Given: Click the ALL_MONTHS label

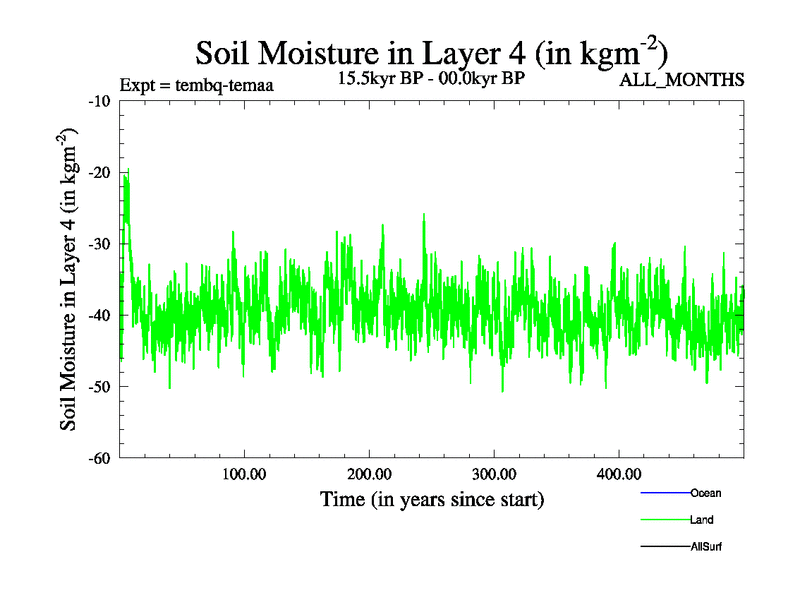Looking at the screenshot, I should [x=682, y=81].
